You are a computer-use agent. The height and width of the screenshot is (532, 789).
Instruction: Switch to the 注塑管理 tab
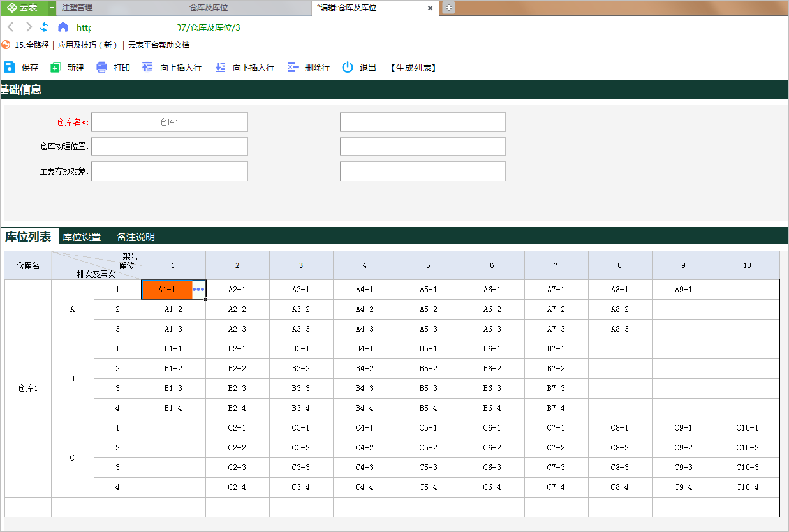tap(121, 8)
